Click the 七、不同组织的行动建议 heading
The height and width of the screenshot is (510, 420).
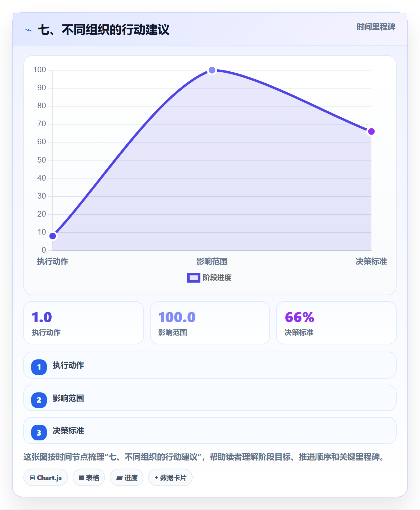(103, 30)
